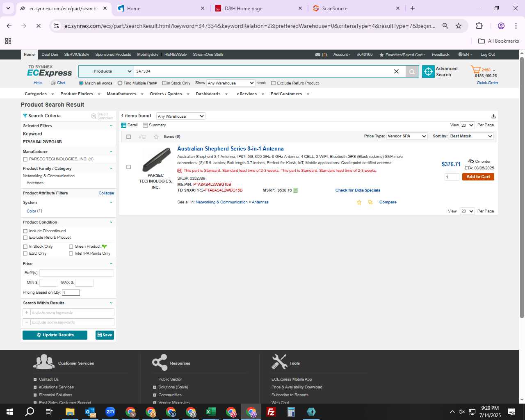Screen dimensions: 525x420
Task: Open the Sort by Best Match dropdown
Action: [471, 136]
